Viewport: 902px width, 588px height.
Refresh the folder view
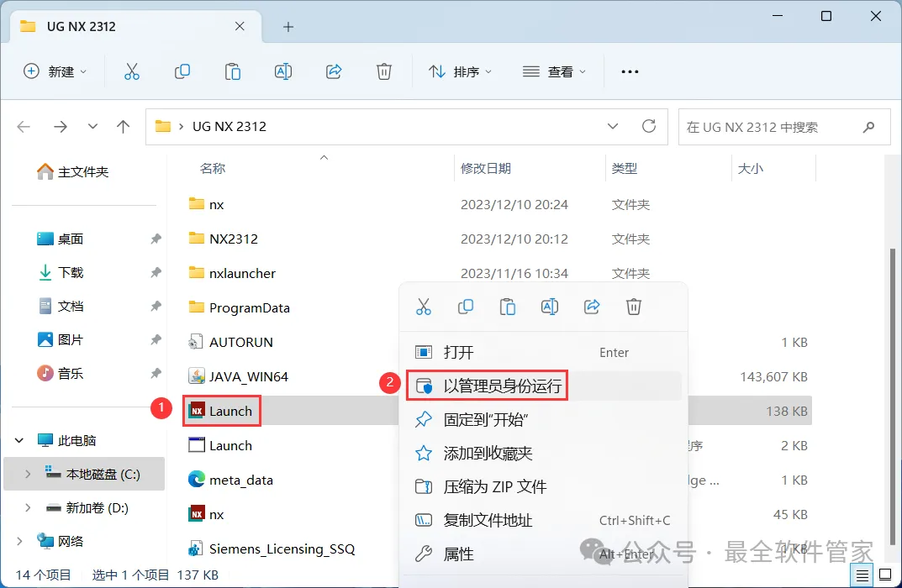649,126
